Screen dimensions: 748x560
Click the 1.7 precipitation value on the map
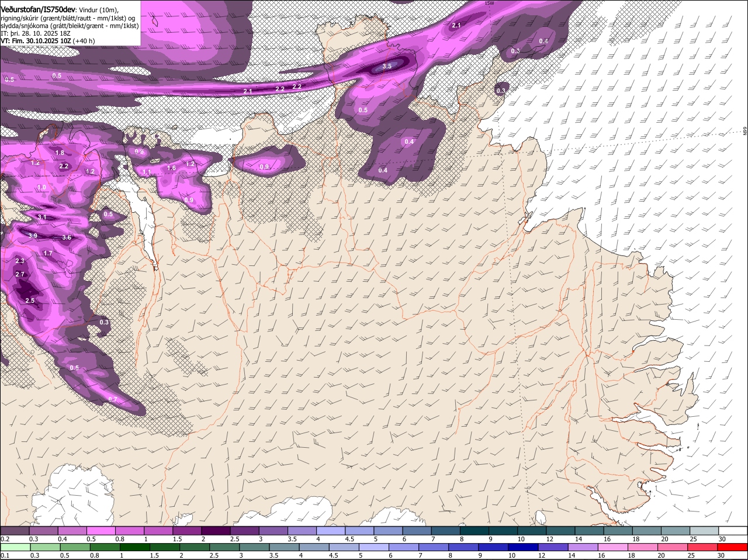point(48,254)
